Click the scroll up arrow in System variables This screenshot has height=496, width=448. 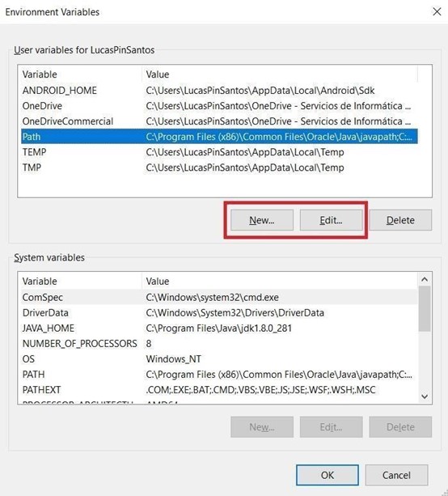(x=425, y=279)
